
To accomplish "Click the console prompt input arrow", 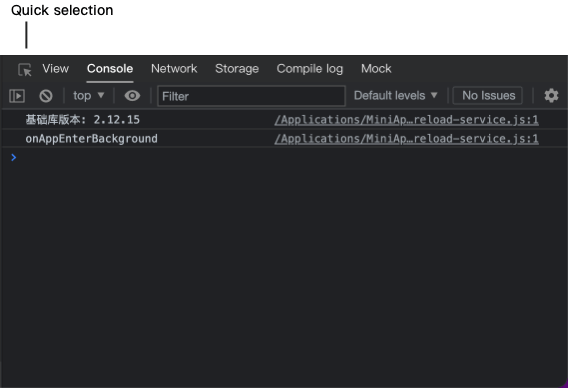I will coord(13,158).
